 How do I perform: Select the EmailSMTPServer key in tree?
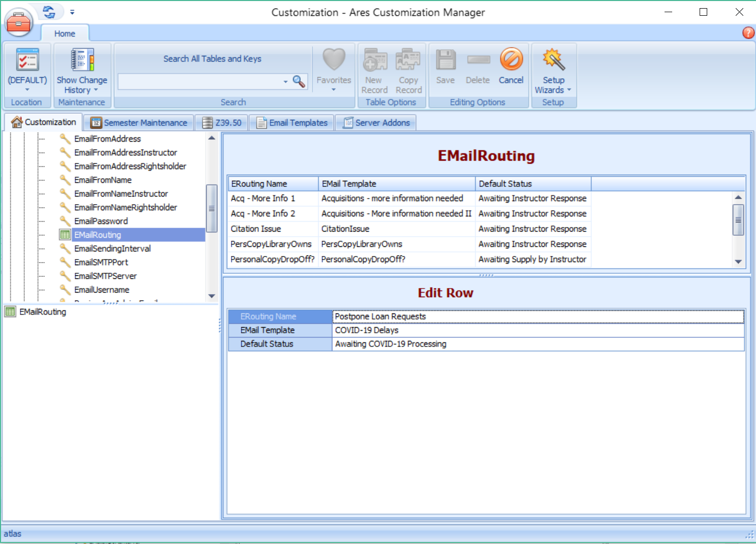point(105,276)
